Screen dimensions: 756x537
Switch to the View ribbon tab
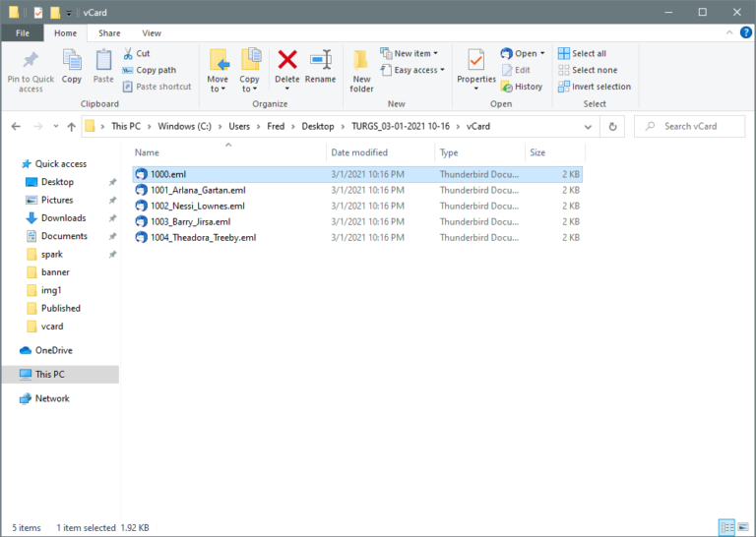coord(152,32)
